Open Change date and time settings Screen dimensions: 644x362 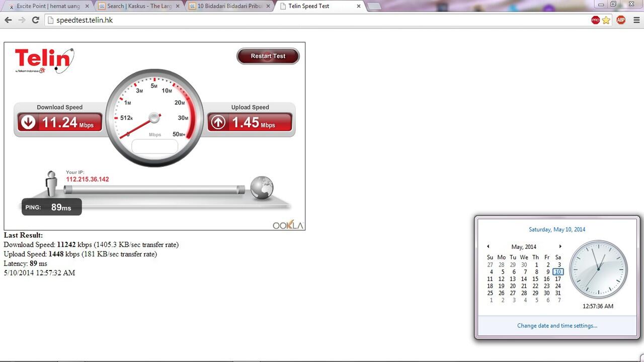pyautogui.click(x=557, y=325)
